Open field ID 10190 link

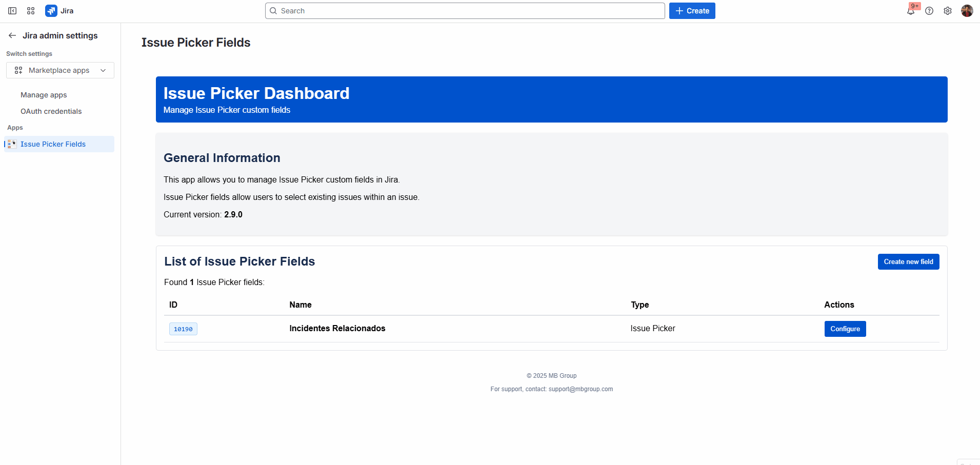pyautogui.click(x=183, y=329)
